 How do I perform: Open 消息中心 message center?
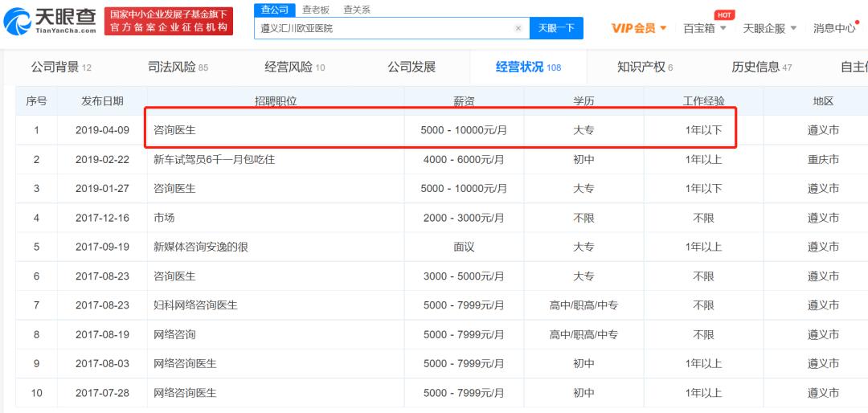835,28
